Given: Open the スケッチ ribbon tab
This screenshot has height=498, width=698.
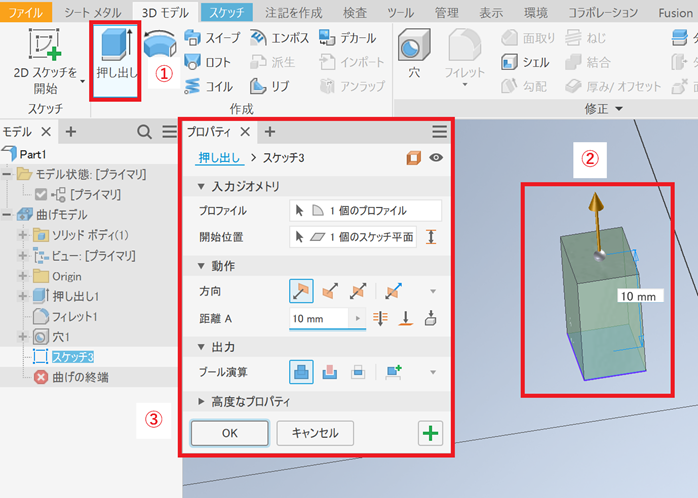Looking at the screenshot, I should (225, 12).
